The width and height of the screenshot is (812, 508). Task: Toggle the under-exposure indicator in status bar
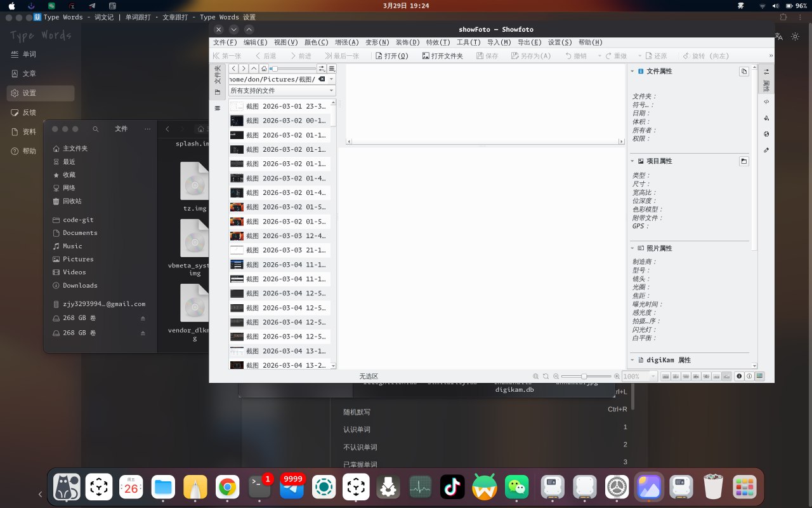(x=739, y=377)
